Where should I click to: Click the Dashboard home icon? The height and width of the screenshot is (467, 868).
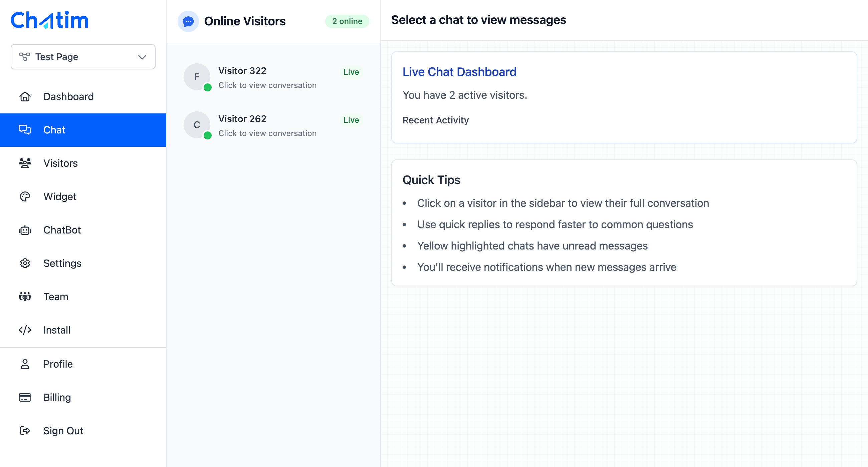tap(25, 97)
